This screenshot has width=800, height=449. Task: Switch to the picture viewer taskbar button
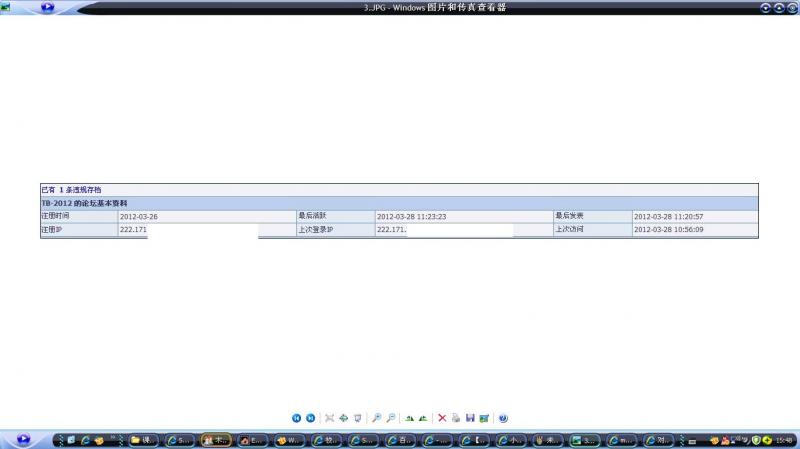[x=584, y=440]
